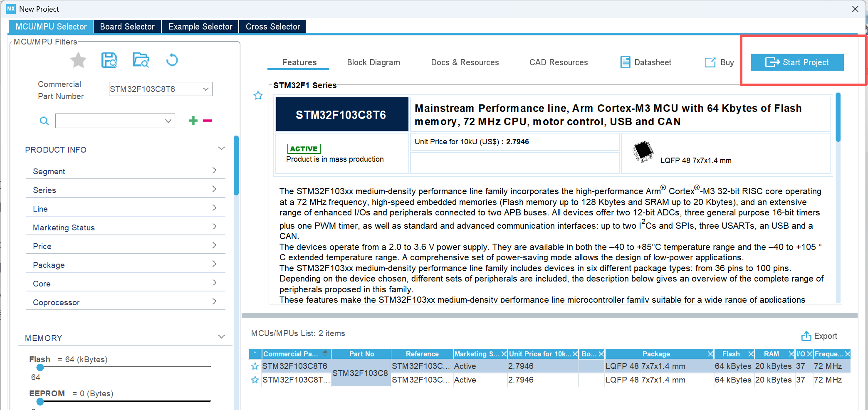Screen dimensions: 868x410
Task: Expand the Series filter
Action: (x=214, y=189)
